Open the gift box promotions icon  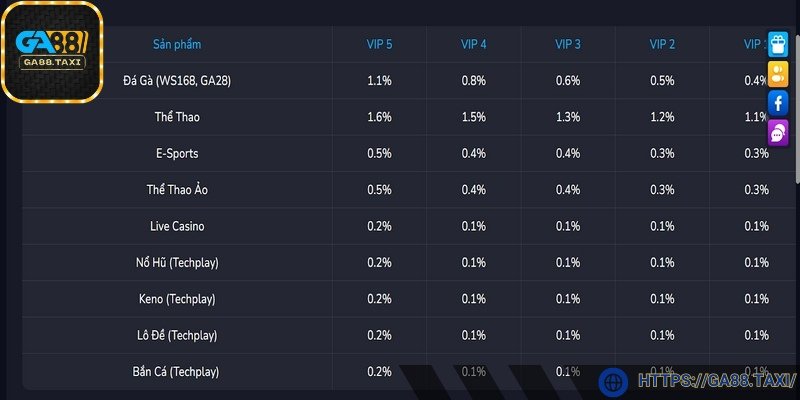pyautogui.click(x=778, y=42)
